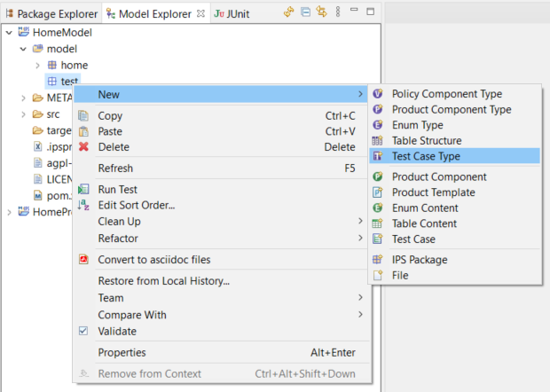Open the view menu three-dots icon

coord(337,12)
